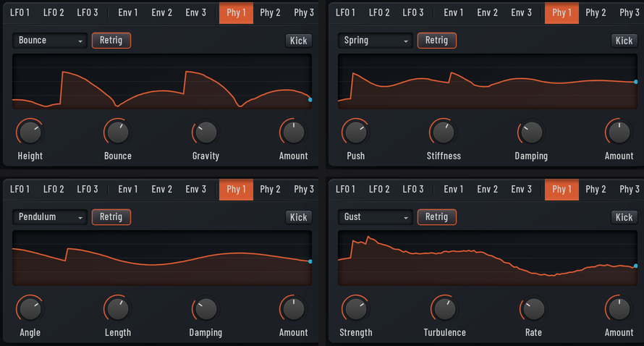644x346 pixels.
Task: Click the Turbulence knob in the Gust panel
Action: pyautogui.click(x=445, y=309)
